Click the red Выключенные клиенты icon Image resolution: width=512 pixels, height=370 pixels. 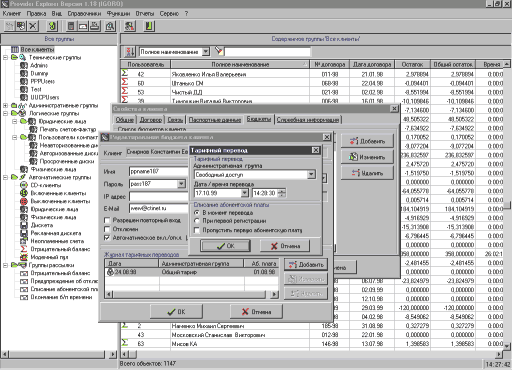24,201
